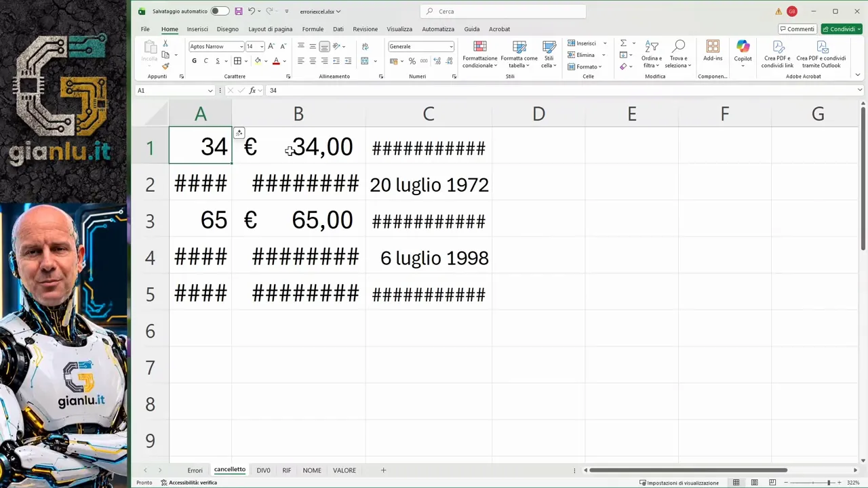Click the Commenti button
Screen dimensions: 868x488
pos(797,29)
